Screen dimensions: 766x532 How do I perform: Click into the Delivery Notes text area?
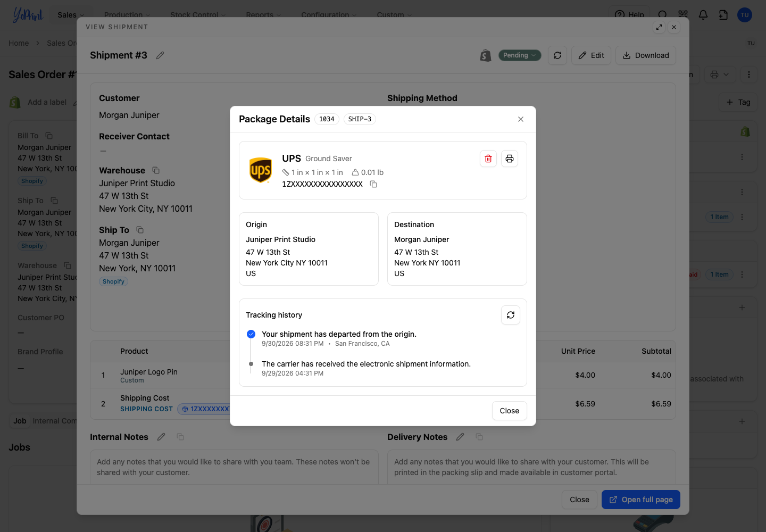[531, 467]
